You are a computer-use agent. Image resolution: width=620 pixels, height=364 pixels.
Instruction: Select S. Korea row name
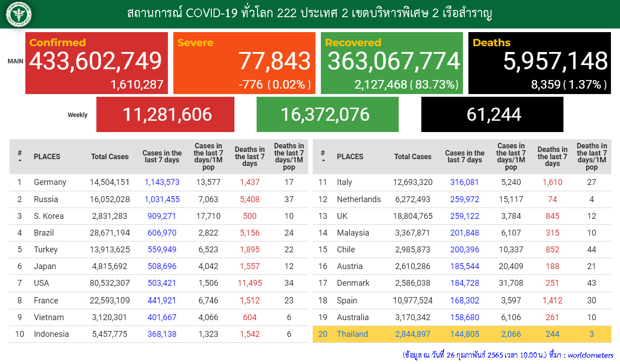click(49, 216)
